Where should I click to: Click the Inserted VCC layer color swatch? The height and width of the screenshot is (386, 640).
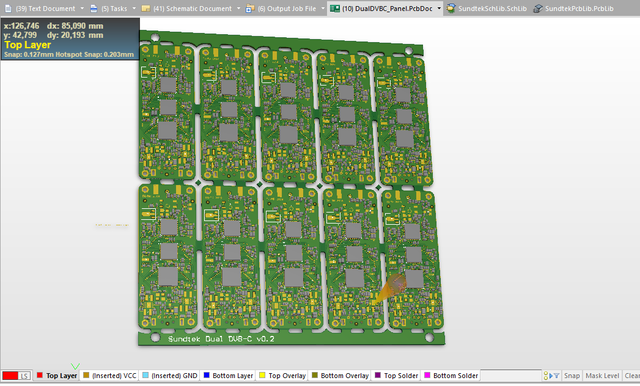pyautogui.click(x=86, y=375)
